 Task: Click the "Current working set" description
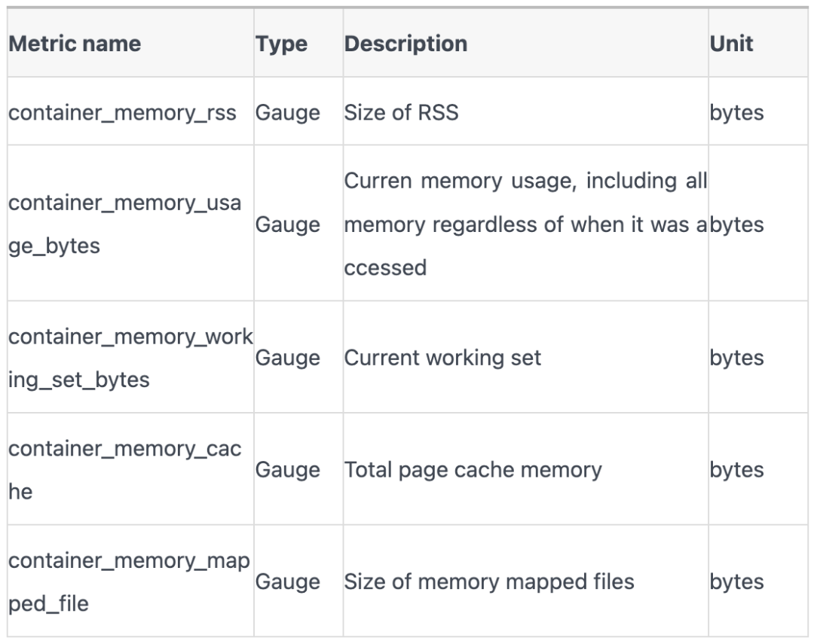pyautogui.click(x=442, y=358)
